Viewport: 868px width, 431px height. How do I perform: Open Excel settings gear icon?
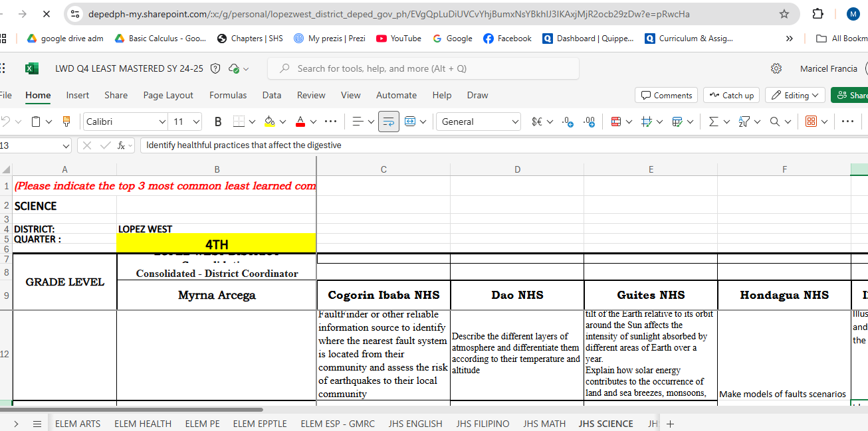pyautogui.click(x=776, y=68)
